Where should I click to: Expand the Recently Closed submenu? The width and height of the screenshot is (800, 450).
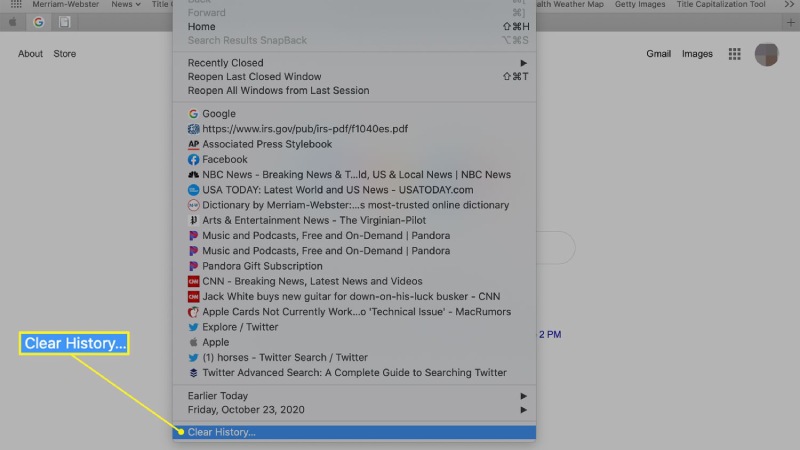[354, 63]
